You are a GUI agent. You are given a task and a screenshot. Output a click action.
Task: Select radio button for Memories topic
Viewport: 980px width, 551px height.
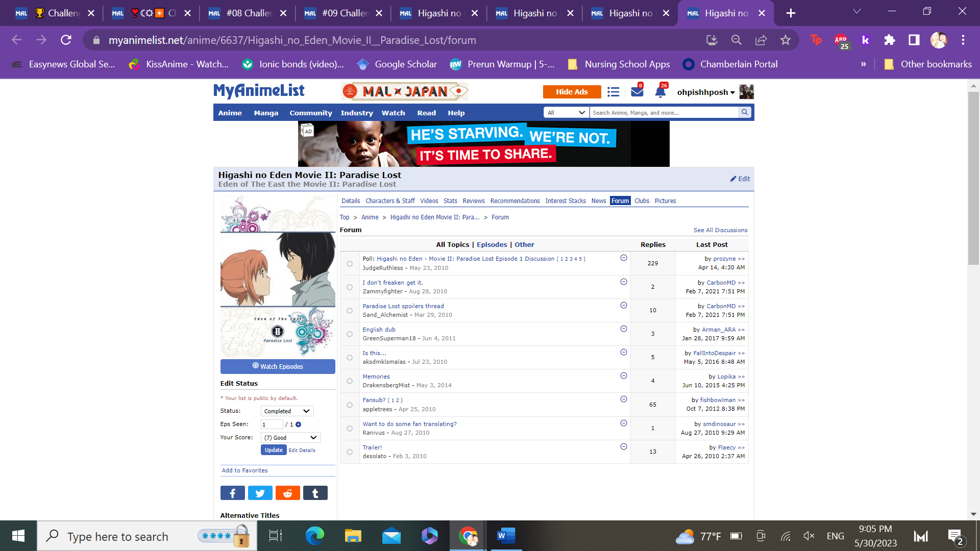[x=350, y=381]
